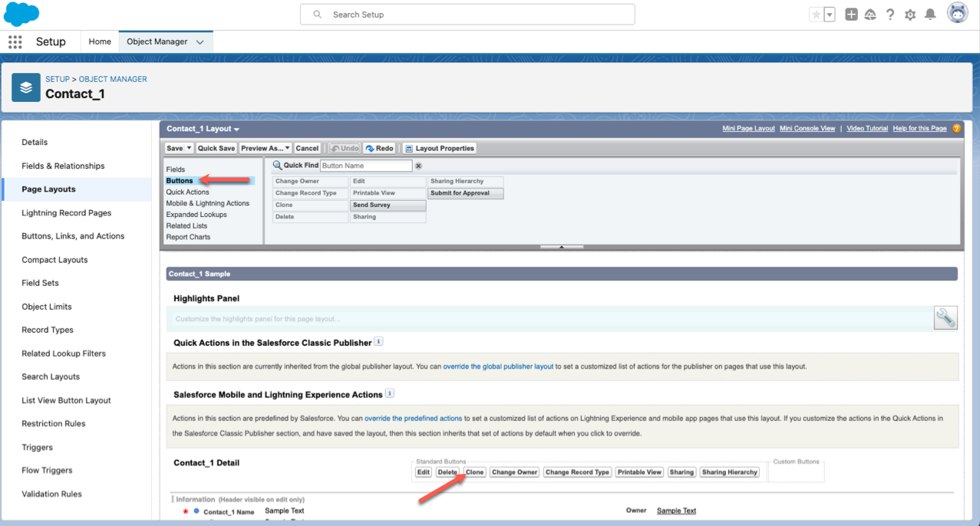Expand the Save button dropdown arrow
This screenshot has height=526, width=980.
click(190, 148)
